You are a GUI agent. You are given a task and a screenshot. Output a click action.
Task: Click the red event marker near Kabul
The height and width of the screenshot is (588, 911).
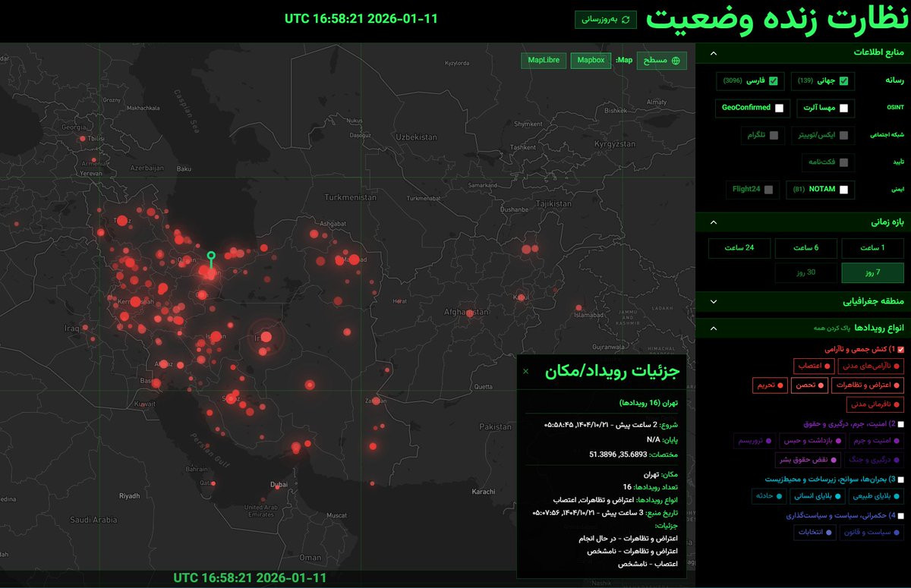[522, 297]
